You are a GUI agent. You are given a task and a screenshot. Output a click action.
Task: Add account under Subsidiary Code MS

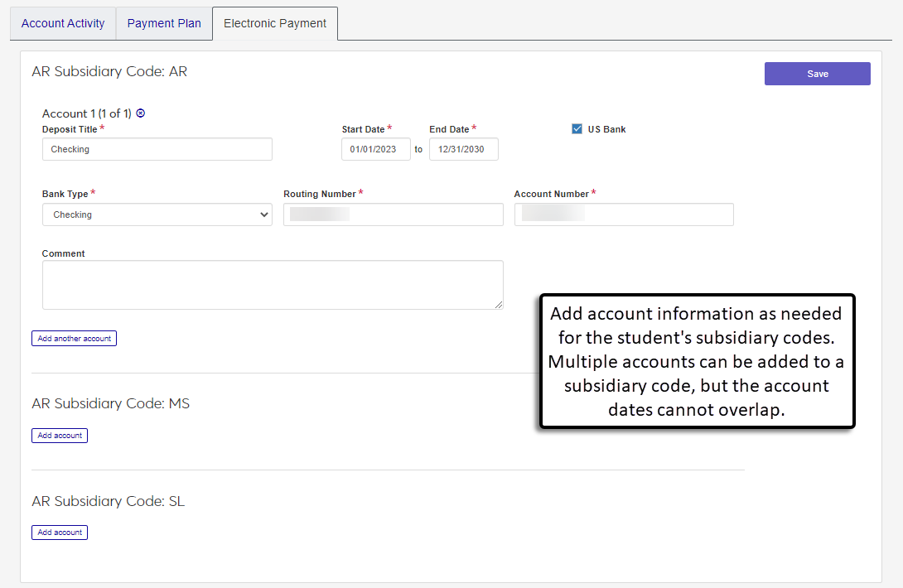(x=60, y=436)
